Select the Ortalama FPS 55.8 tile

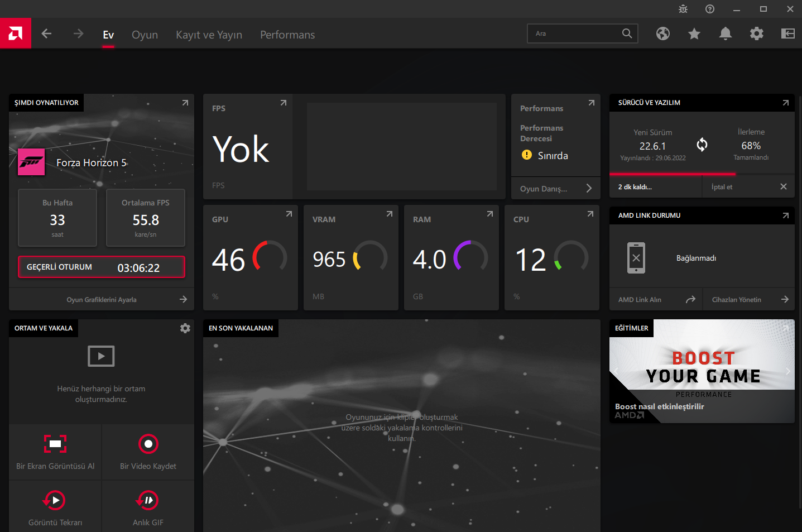146,218
